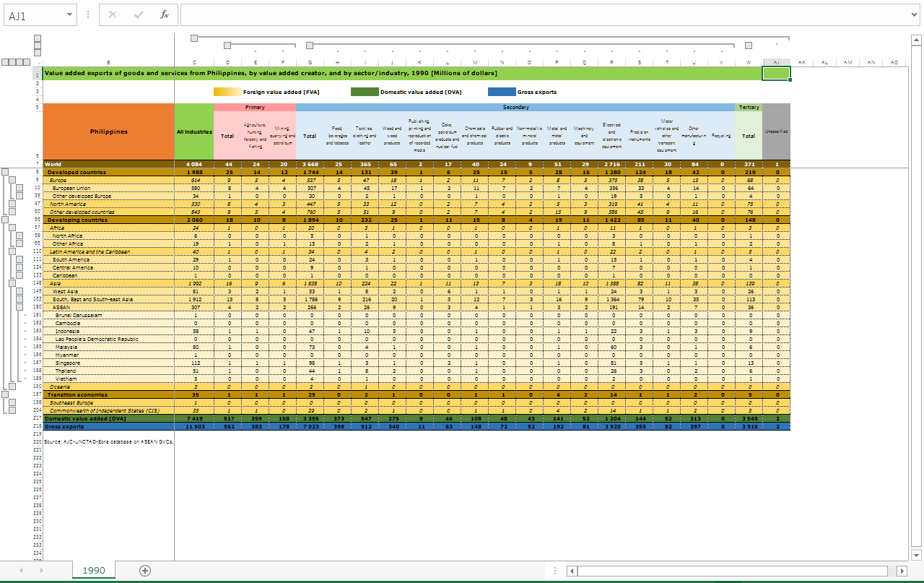Image resolution: width=924 pixels, height=583 pixels.
Task: Select the Tertiary header cell
Action: coord(749,107)
